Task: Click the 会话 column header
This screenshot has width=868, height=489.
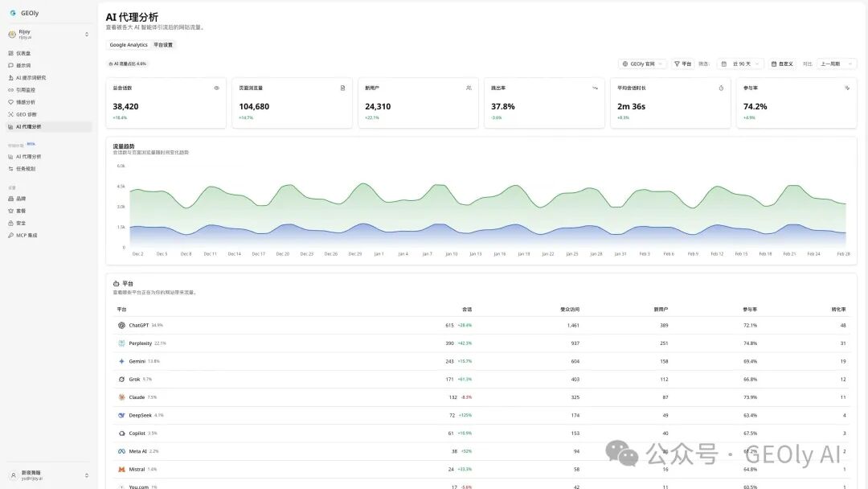Action: pos(467,310)
